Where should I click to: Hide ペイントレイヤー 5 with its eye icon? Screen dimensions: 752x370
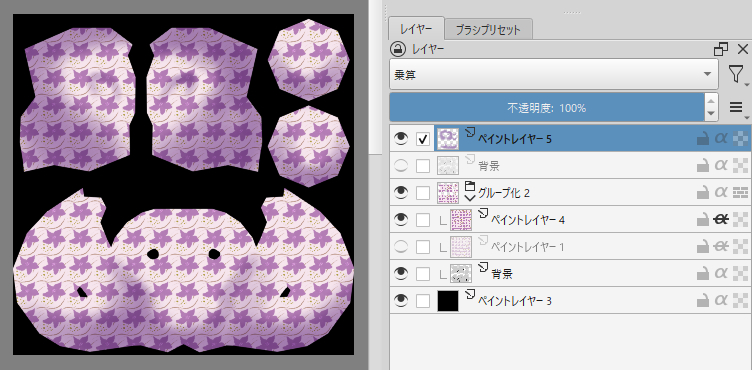pyautogui.click(x=400, y=139)
